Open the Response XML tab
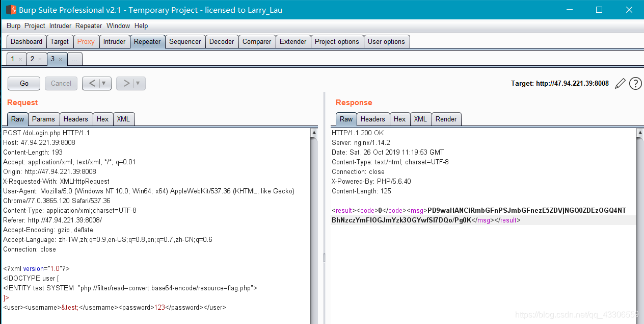644x324 pixels. click(x=420, y=119)
